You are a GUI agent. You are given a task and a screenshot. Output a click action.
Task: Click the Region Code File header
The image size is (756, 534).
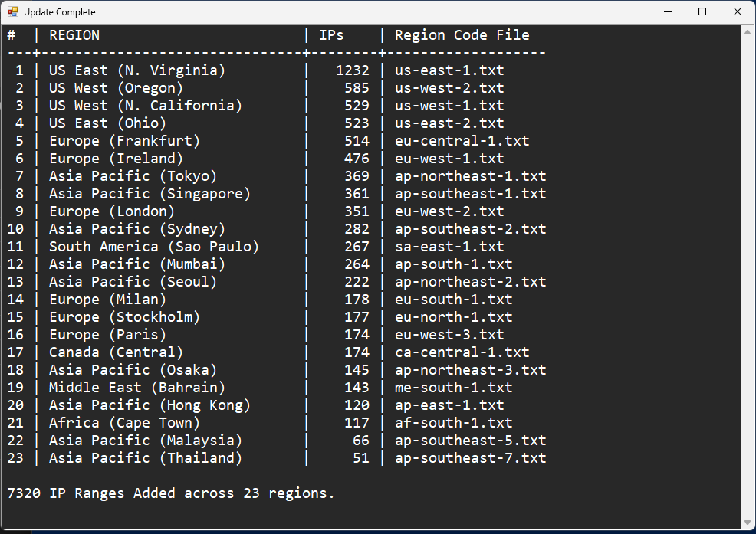(462, 35)
